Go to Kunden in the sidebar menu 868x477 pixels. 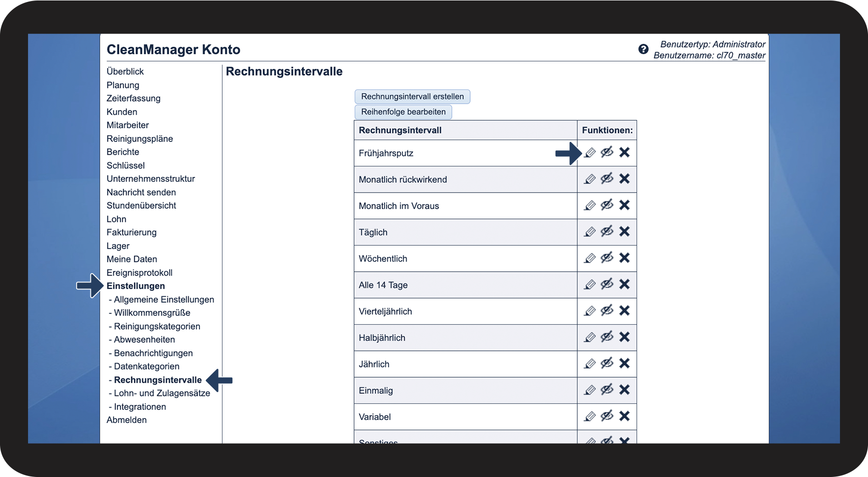tap(122, 112)
